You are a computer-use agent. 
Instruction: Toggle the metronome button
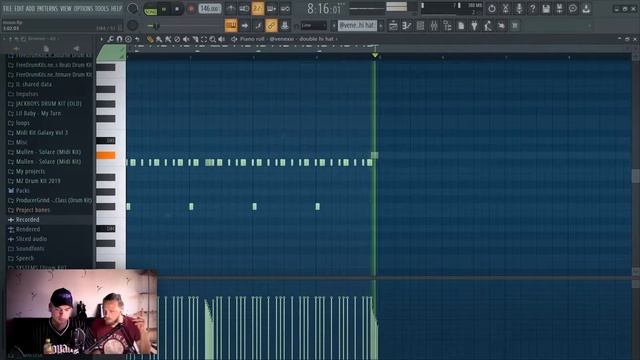point(231,9)
